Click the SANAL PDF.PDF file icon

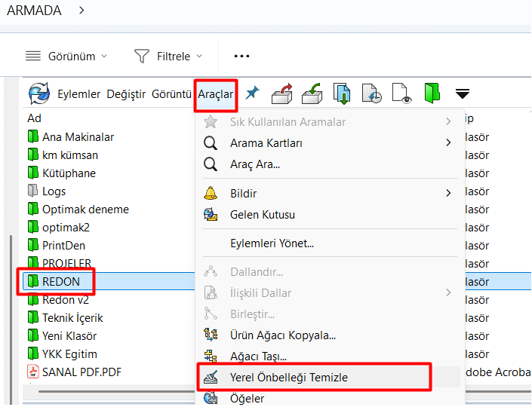[x=33, y=372]
